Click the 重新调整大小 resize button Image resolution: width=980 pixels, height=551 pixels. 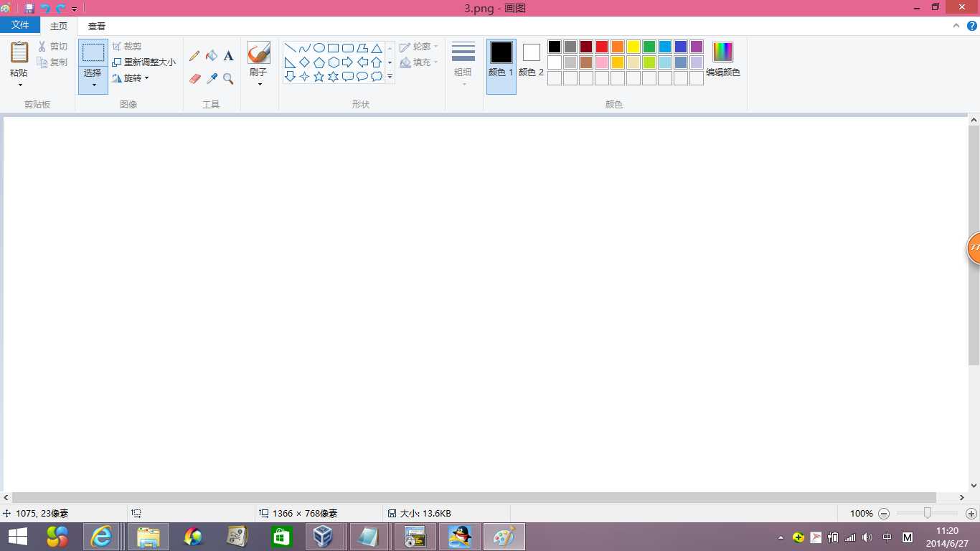(143, 62)
